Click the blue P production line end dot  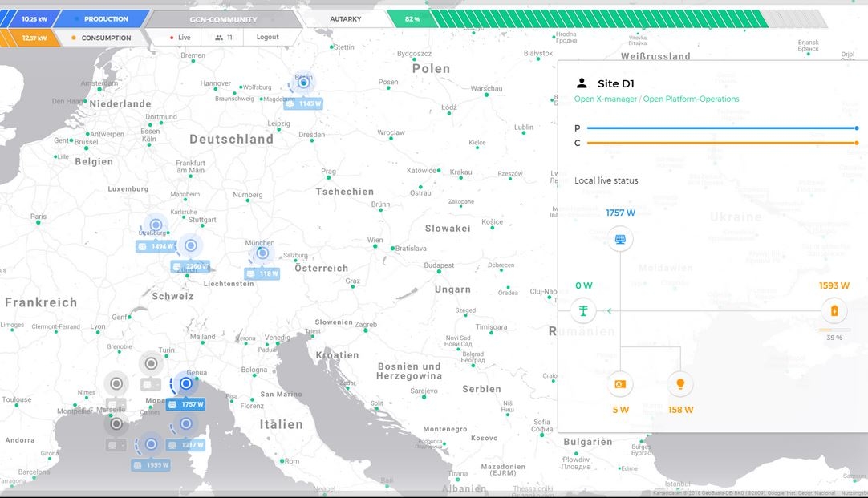click(x=857, y=128)
